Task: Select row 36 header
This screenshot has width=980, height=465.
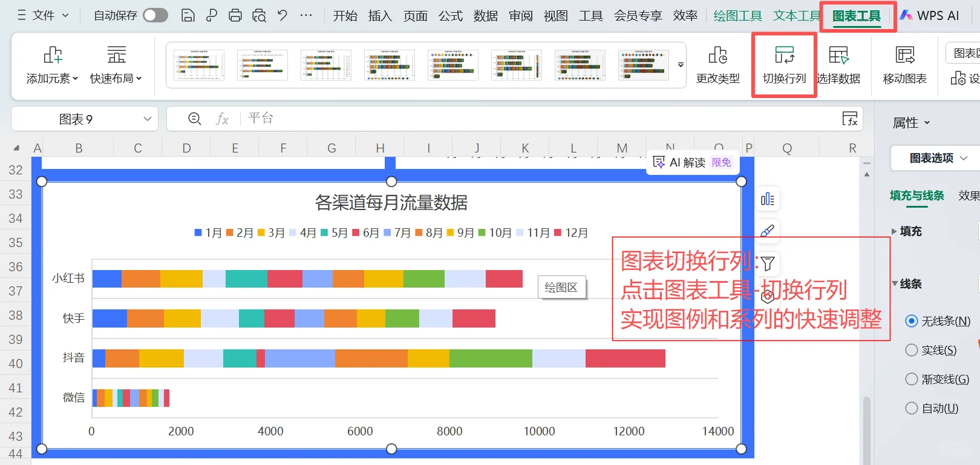Action: pos(16,267)
